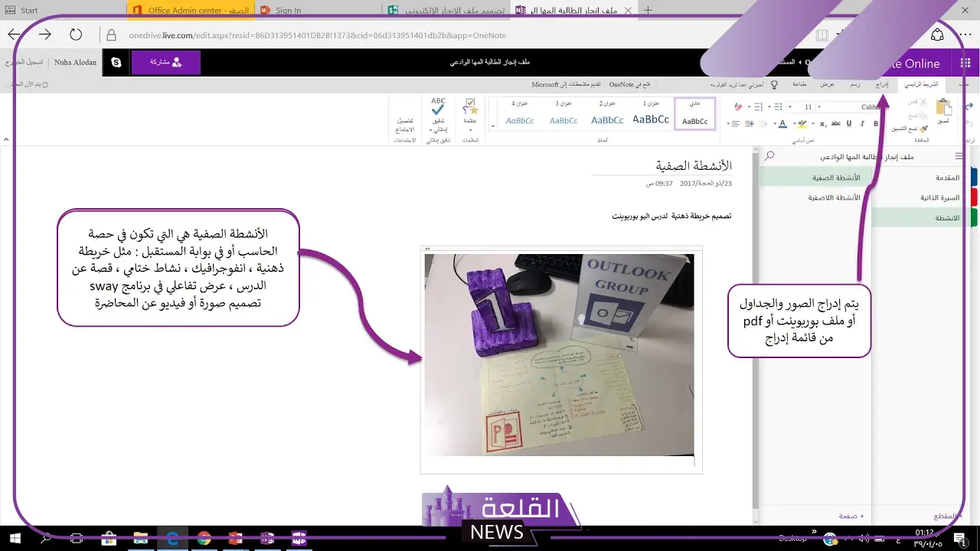
Task: Click the clear formatting eraser icon
Action: [738, 107]
